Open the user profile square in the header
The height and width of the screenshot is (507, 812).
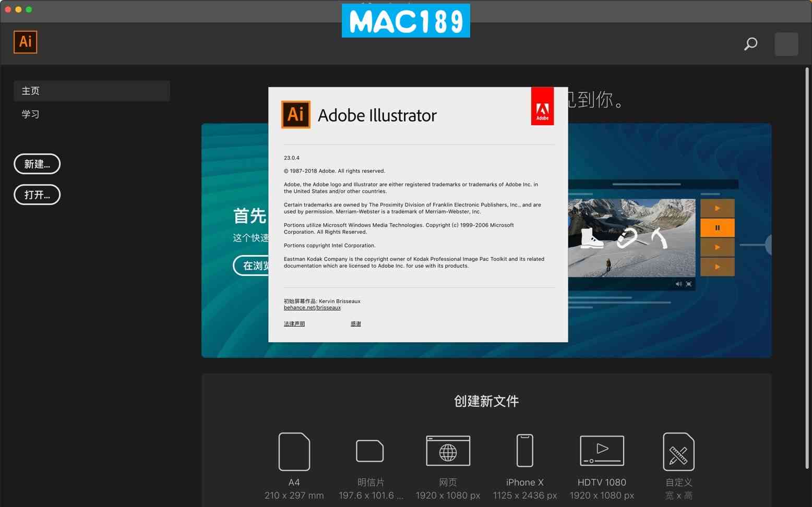(786, 44)
